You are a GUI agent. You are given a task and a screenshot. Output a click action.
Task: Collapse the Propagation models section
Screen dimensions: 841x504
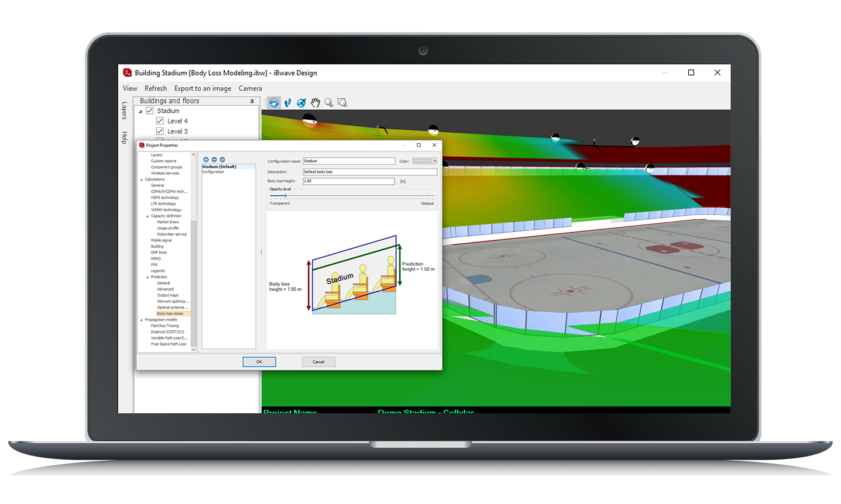click(142, 320)
